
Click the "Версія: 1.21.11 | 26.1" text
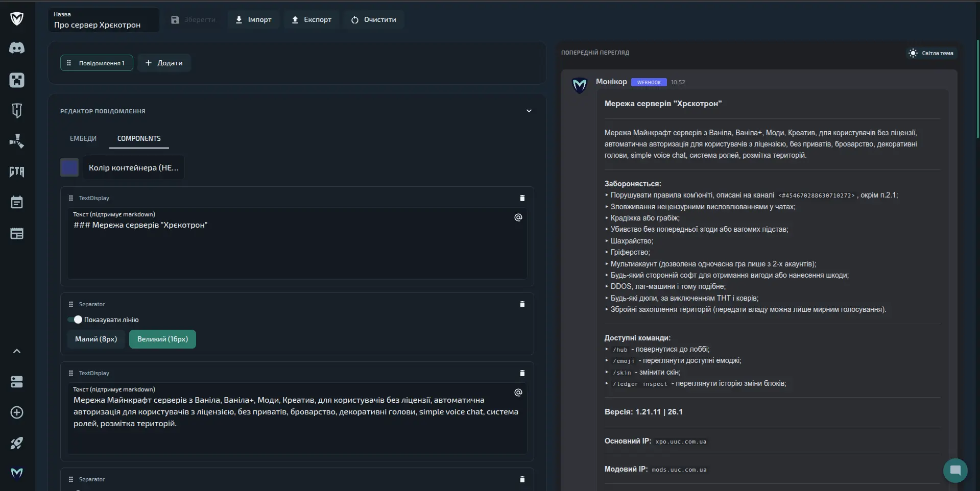[x=643, y=412]
